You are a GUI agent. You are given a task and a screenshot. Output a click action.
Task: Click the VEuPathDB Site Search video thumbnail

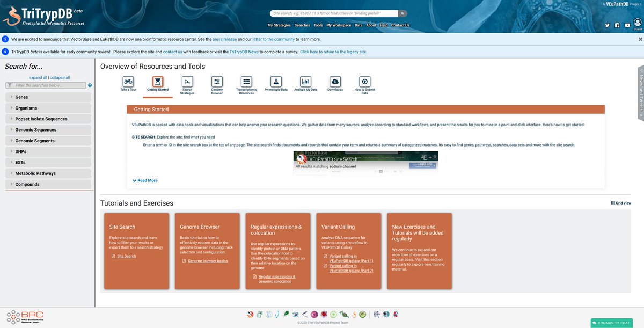[365, 163]
